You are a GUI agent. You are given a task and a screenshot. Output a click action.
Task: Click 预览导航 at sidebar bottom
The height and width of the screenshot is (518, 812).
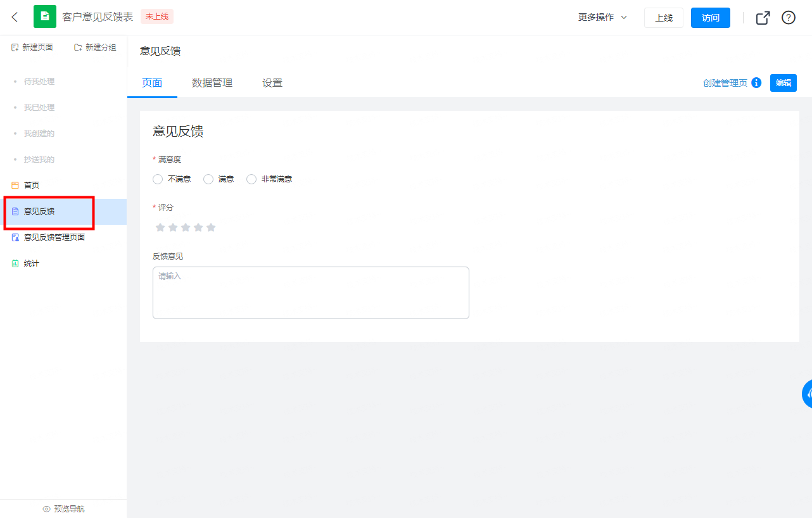click(63, 509)
